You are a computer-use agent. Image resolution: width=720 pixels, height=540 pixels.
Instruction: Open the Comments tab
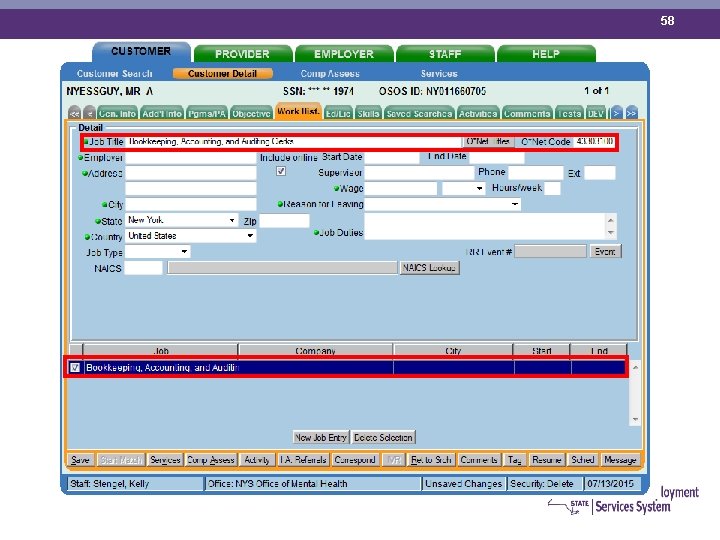pos(527,113)
